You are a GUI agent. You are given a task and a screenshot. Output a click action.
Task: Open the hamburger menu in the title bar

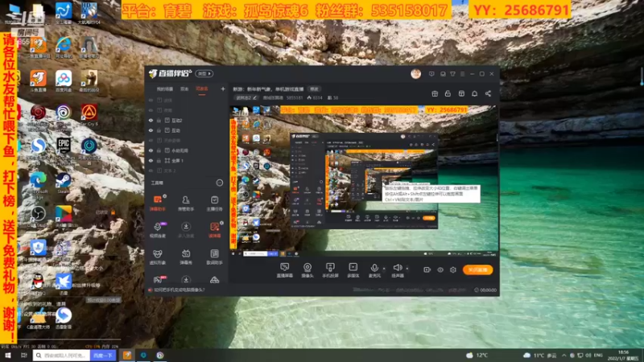(462, 74)
